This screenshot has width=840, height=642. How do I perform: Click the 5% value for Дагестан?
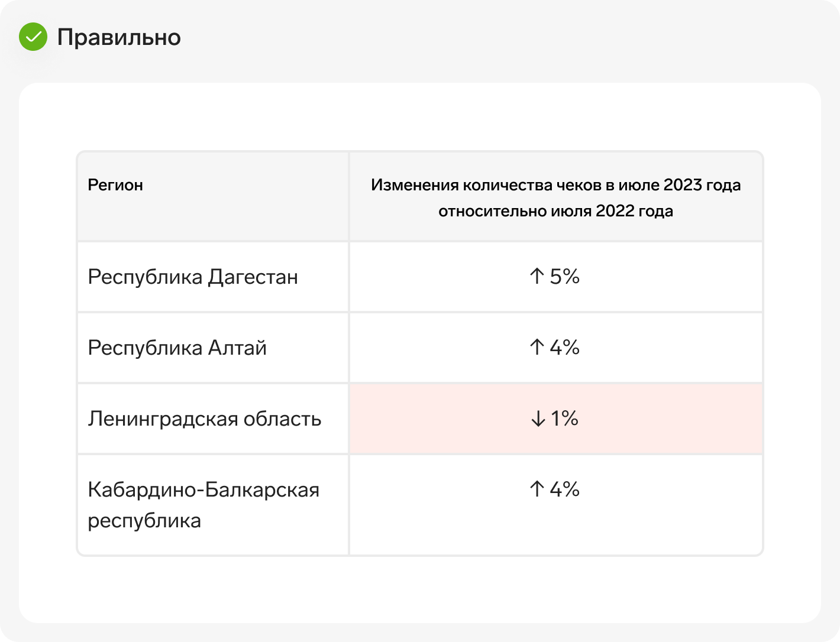click(x=564, y=276)
